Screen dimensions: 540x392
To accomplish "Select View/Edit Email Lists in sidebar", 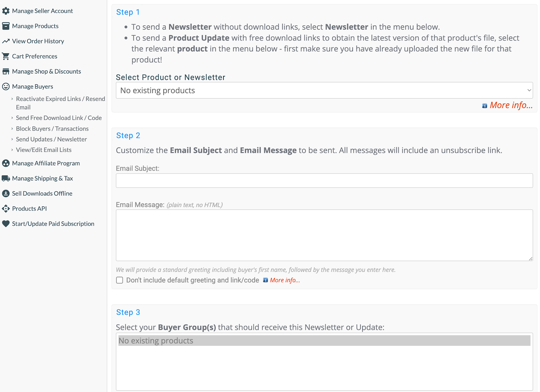I will click(x=44, y=150).
